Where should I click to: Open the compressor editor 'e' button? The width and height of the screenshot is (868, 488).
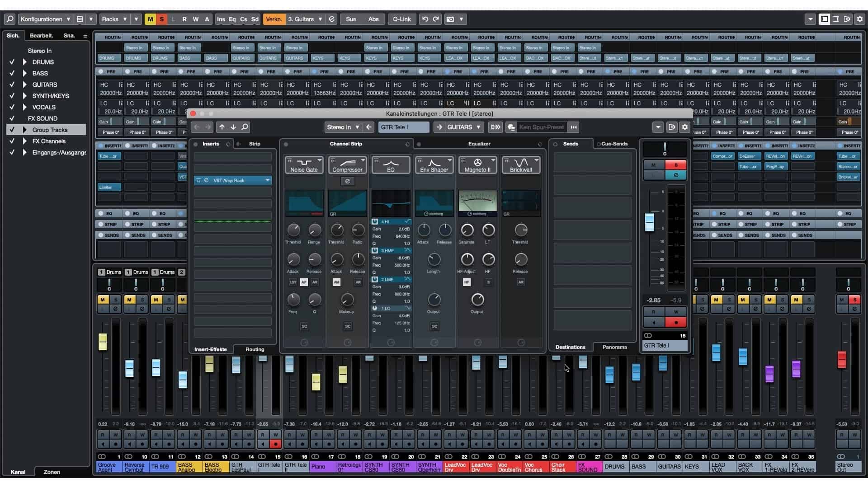click(x=347, y=181)
